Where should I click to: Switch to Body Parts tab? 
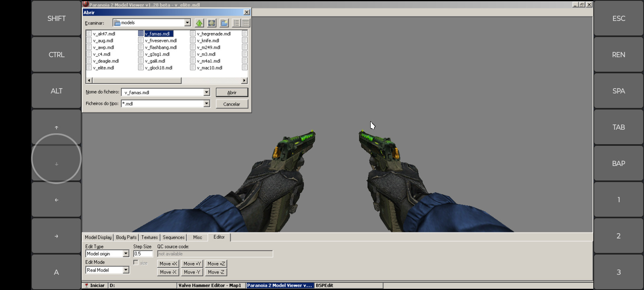[x=126, y=237]
